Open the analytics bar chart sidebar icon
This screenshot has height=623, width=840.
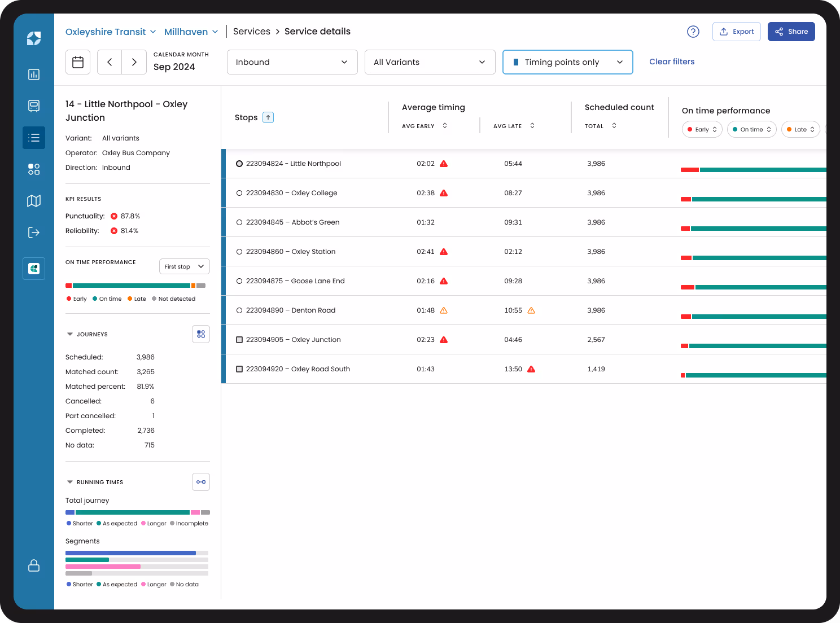34,74
